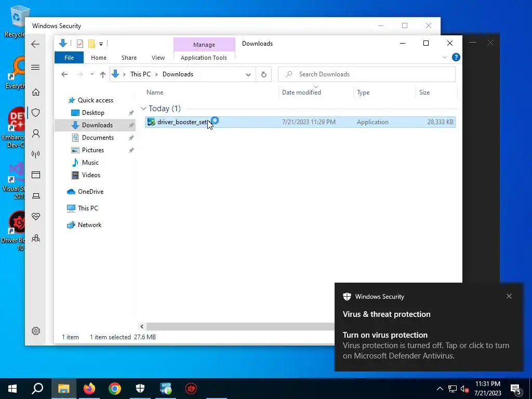The image size is (532, 399).
Task: Click the Manage contextual tab
Action: tap(204, 45)
